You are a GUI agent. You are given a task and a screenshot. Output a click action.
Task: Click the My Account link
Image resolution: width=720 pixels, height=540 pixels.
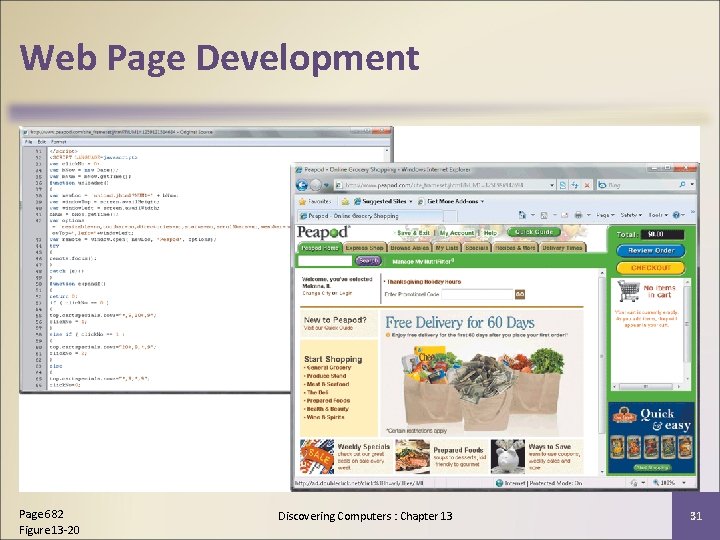[x=457, y=233]
